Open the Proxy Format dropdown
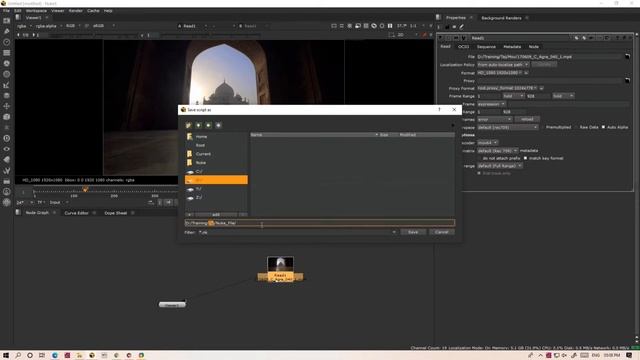This screenshot has width=640, height=360. (x=507, y=88)
